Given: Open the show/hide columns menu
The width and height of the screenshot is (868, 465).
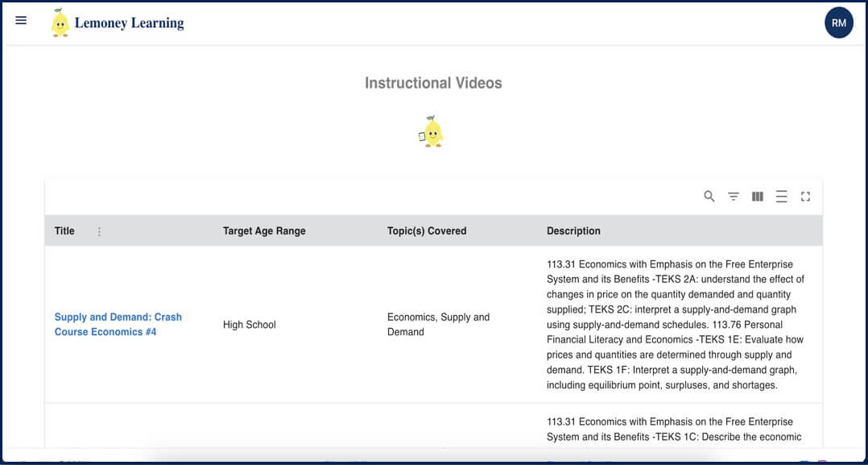Looking at the screenshot, I should click(x=758, y=197).
